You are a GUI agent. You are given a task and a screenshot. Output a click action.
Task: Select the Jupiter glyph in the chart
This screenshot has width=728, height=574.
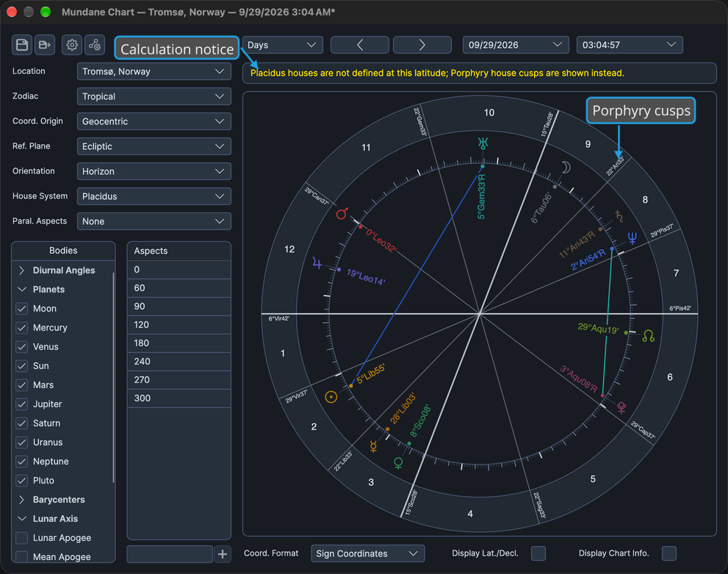317,263
